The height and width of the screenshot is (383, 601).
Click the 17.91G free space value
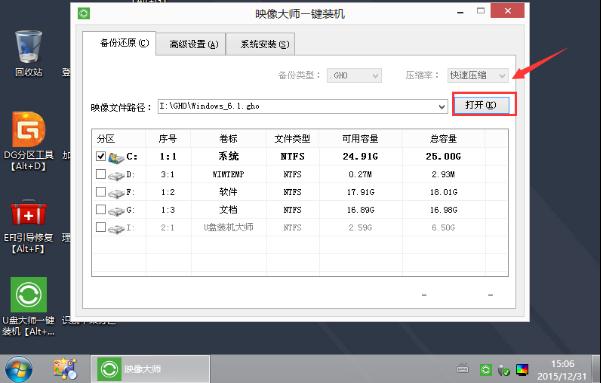pyautogui.click(x=360, y=192)
